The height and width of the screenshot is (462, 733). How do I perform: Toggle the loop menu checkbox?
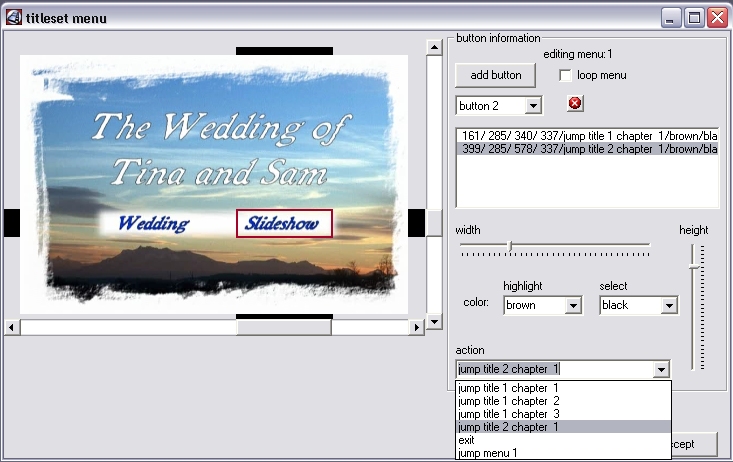[x=566, y=75]
